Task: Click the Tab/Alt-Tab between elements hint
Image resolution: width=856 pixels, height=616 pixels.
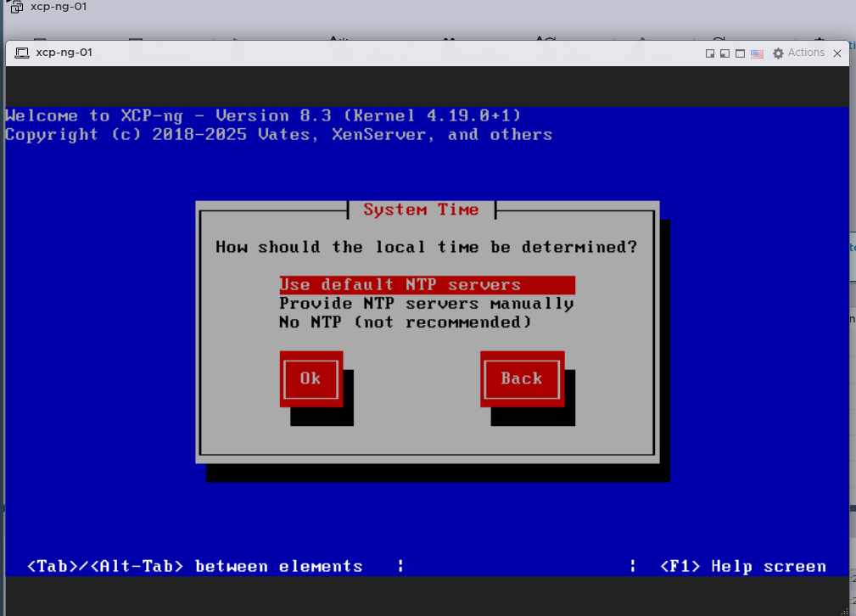Action: pos(195,566)
